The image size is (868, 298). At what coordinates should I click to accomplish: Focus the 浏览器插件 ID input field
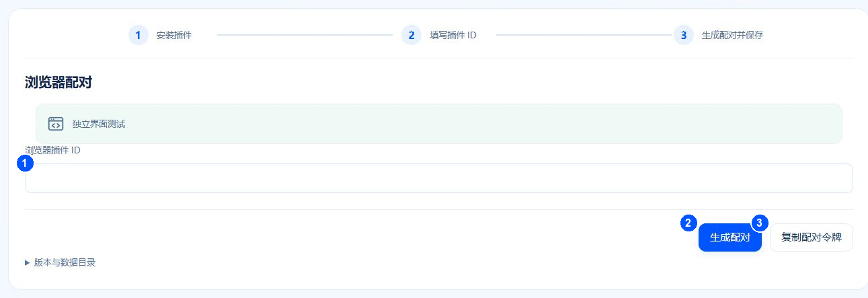439,178
